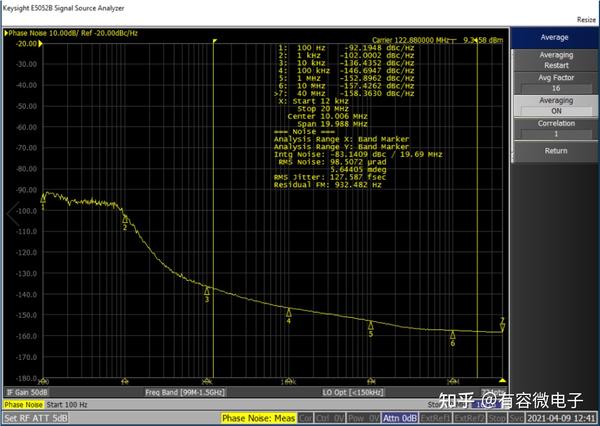Click marker 2 triangle on the trace
This screenshot has width=600, height=426.
pyautogui.click(x=125, y=218)
